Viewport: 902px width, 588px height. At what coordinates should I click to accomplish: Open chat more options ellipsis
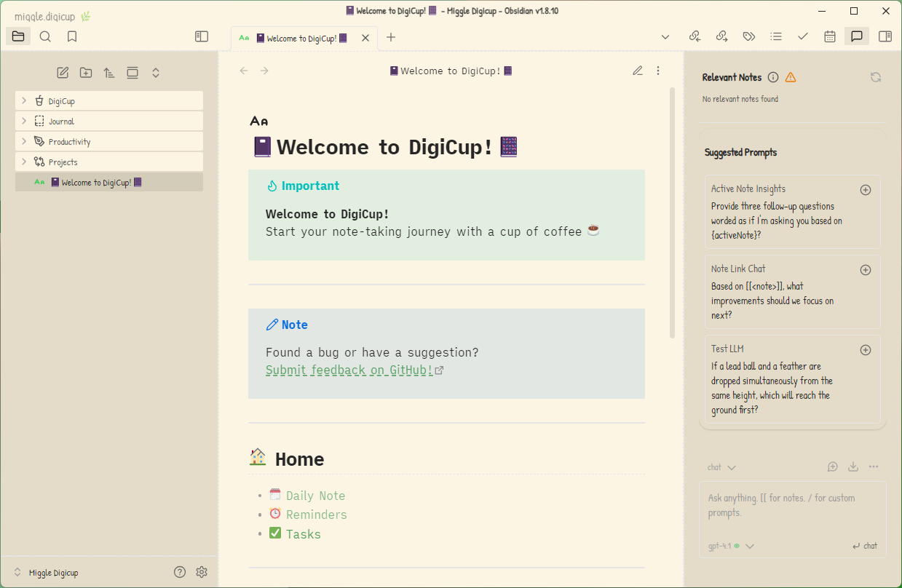tap(874, 466)
